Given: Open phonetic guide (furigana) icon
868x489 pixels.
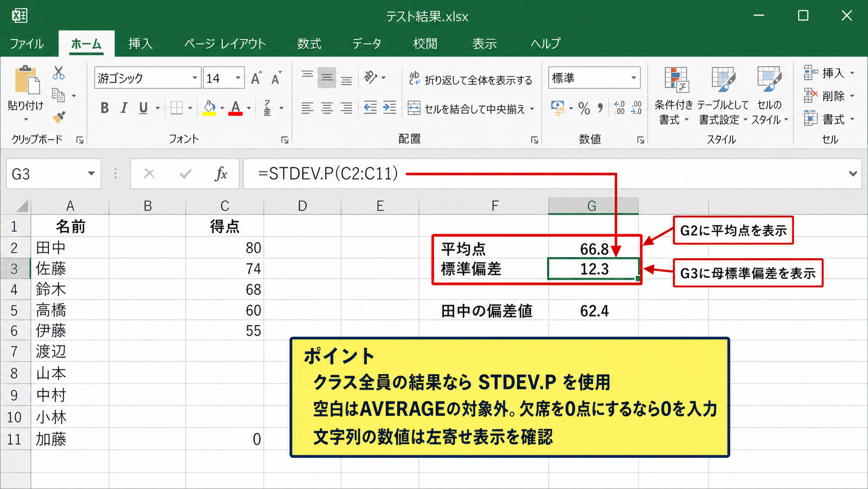Looking at the screenshot, I should (x=267, y=108).
